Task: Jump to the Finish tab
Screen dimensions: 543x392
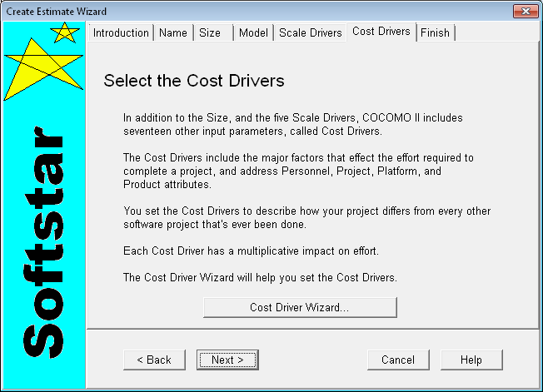Action: coord(436,32)
